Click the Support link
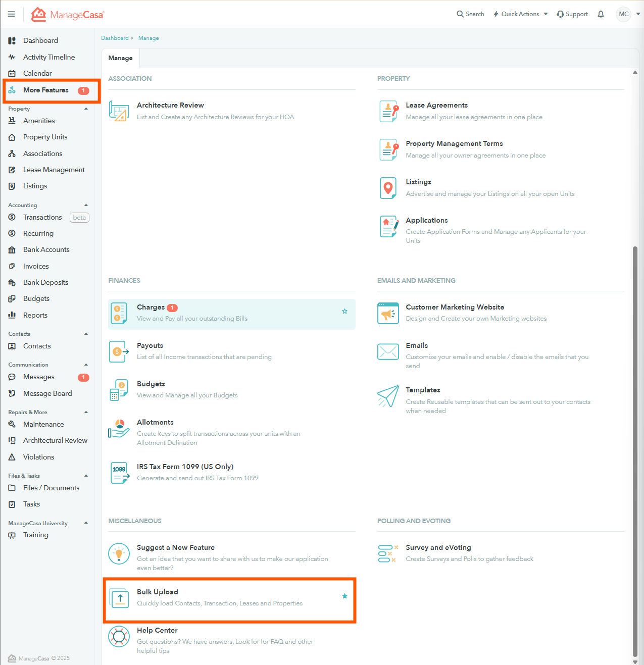Image resolution: width=644 pixels, height=665 pixels. [572, 14]
